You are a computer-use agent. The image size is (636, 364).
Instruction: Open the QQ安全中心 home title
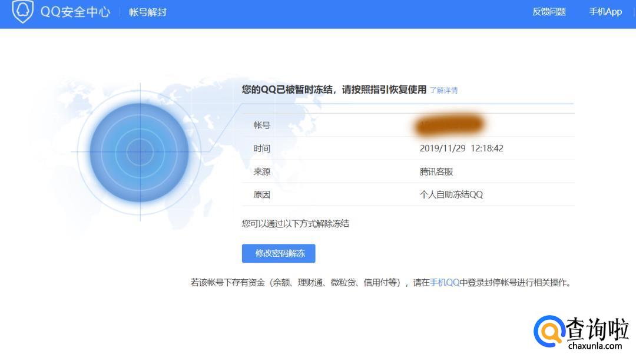tap(75, 12)
